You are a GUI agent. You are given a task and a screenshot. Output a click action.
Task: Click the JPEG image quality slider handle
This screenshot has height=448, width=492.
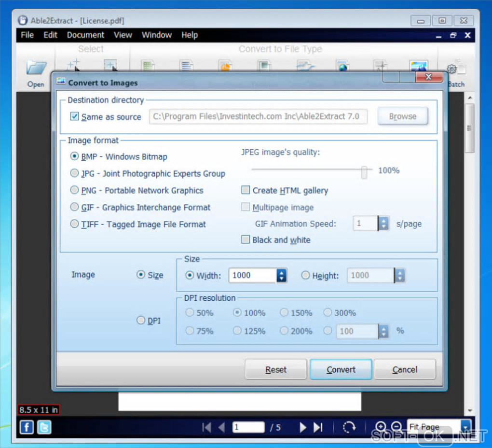pyautogui.click(x=364, y=172)
